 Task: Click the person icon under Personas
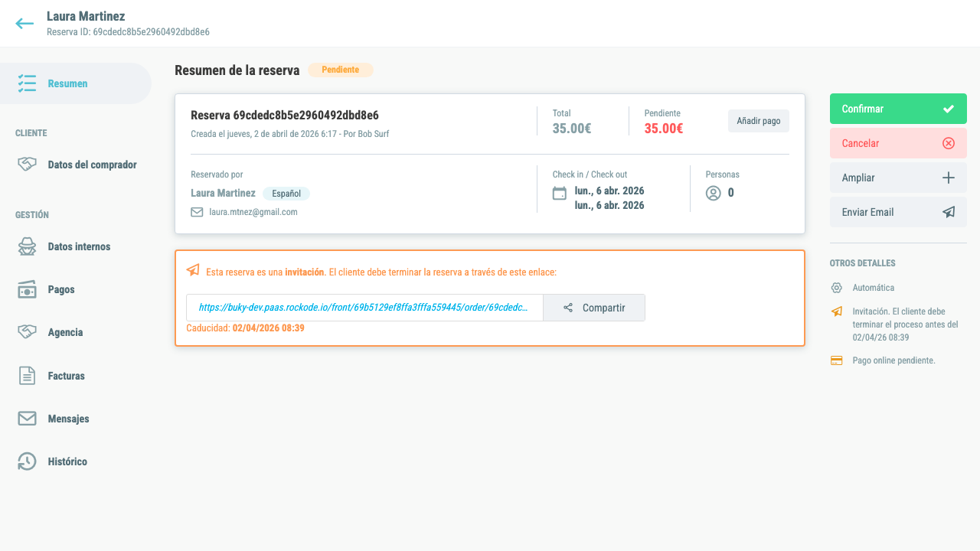click(714, 193)
